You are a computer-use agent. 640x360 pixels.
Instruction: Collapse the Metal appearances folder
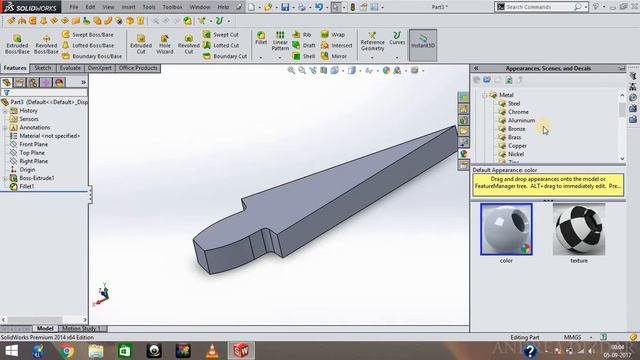coord(484,95)
